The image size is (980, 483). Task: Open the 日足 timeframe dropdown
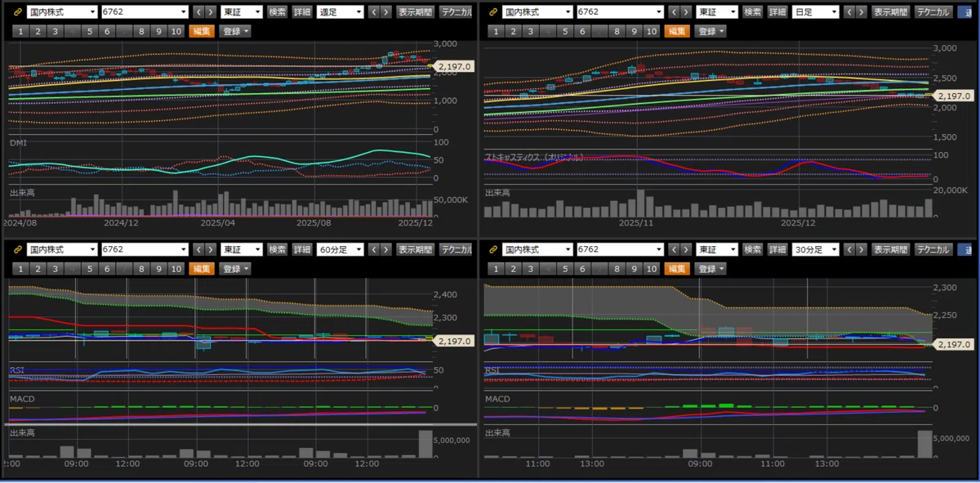(815, 12)
